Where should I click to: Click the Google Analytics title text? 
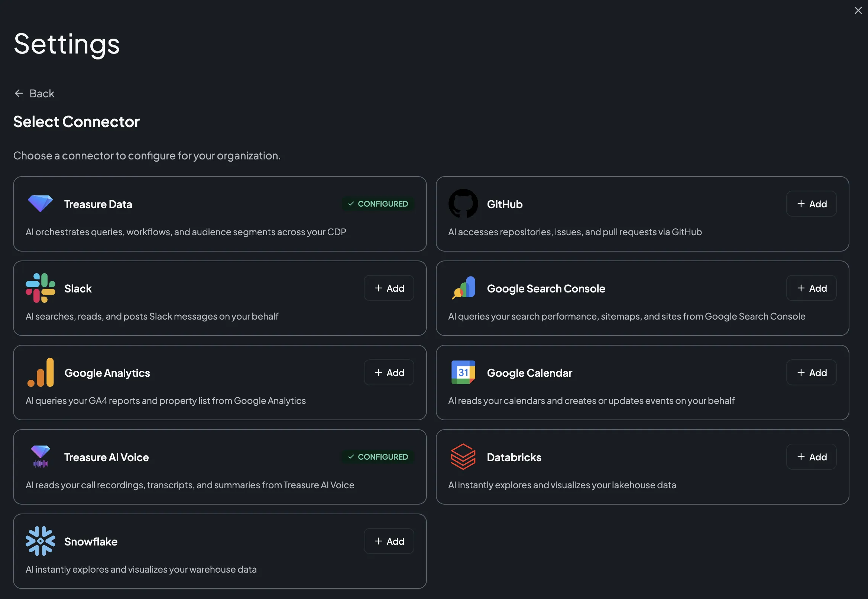click(107, 373)
